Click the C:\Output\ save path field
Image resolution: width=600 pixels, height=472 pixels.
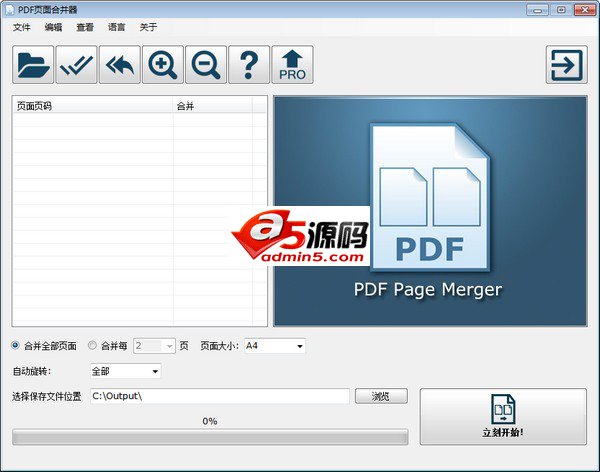click(220, 396)
